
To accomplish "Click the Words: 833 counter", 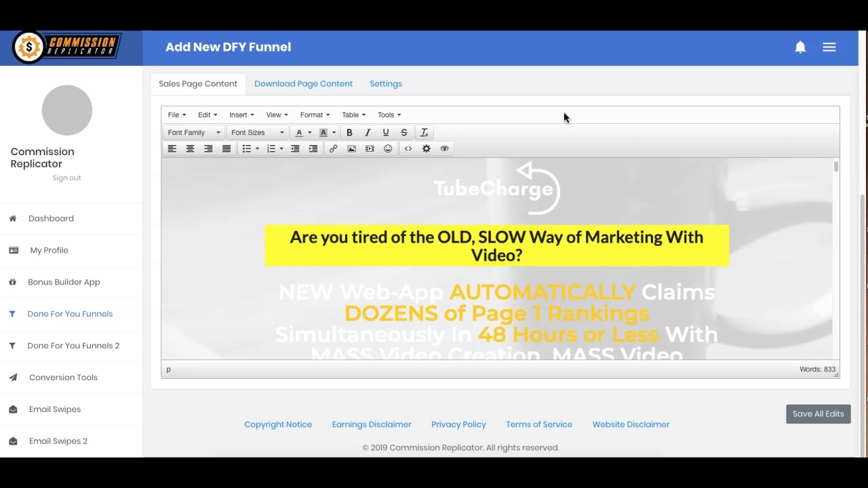I will pyautogui.click(x=817, y=369).
